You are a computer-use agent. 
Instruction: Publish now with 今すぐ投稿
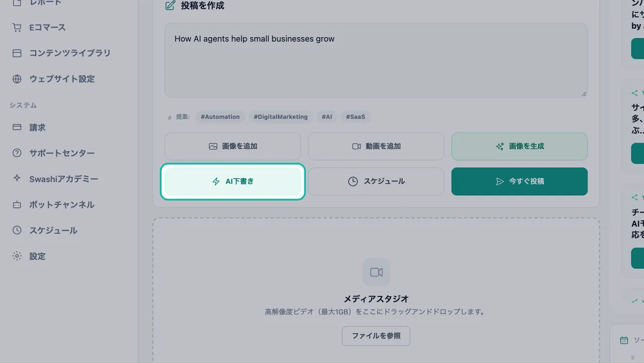tap(519, 181)
